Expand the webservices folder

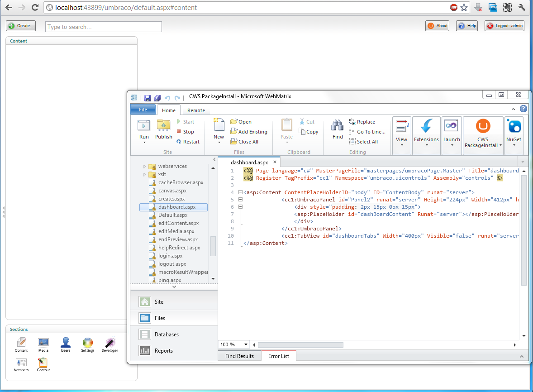pos(144,166)
